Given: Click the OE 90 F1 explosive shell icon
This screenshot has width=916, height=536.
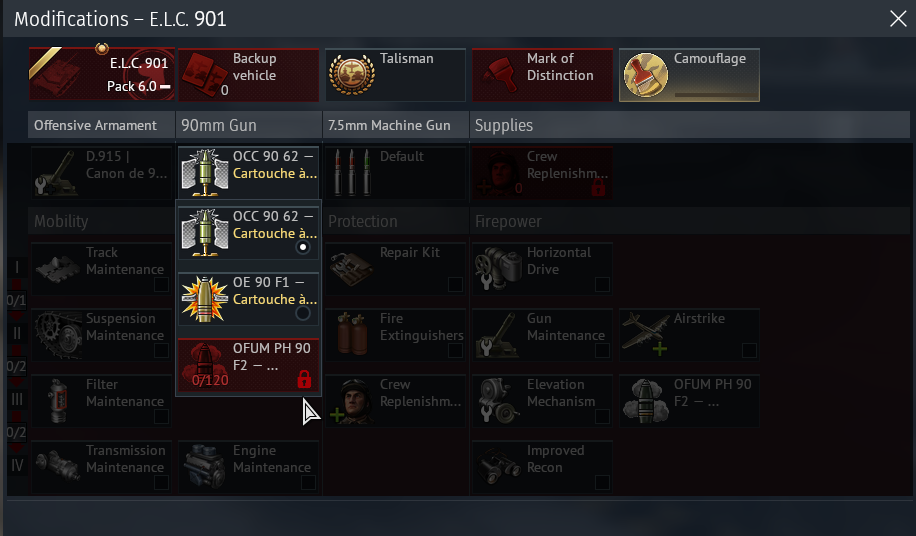Looking at the screenshot, I should point(204,299).
